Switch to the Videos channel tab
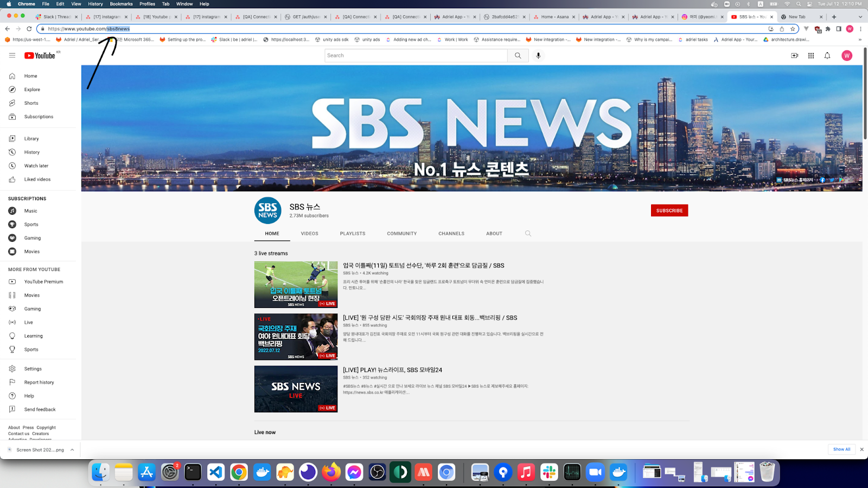Screen dimensions: 868x488 pos(310,234)
